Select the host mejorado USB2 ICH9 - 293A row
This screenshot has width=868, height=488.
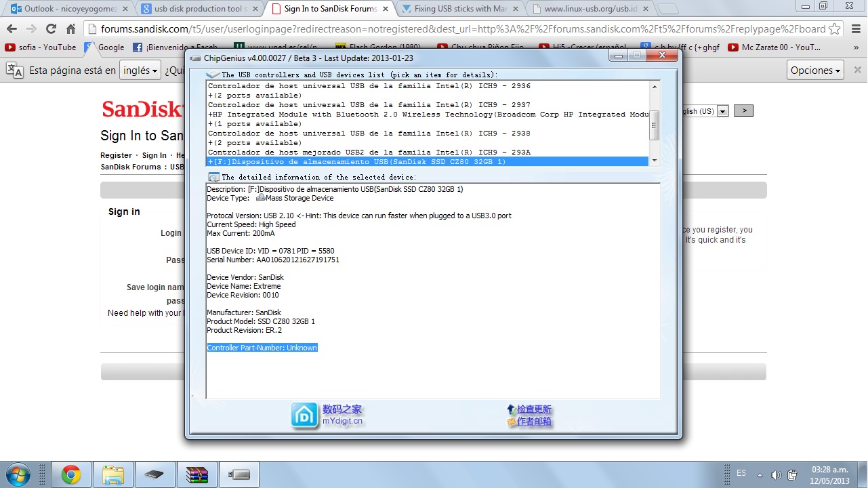pyautogui.click(x=427, y=152)
